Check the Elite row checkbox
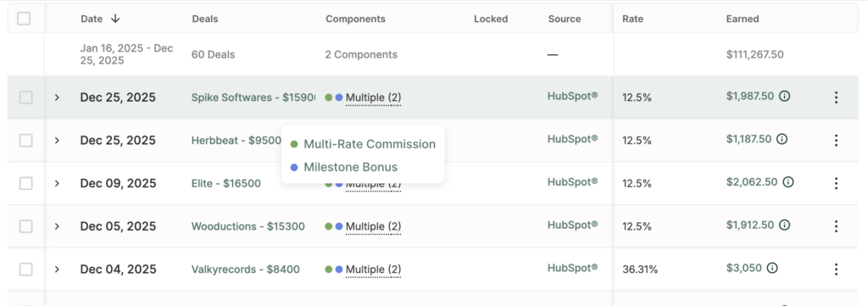The image size is (868, 306). point(26,183)
